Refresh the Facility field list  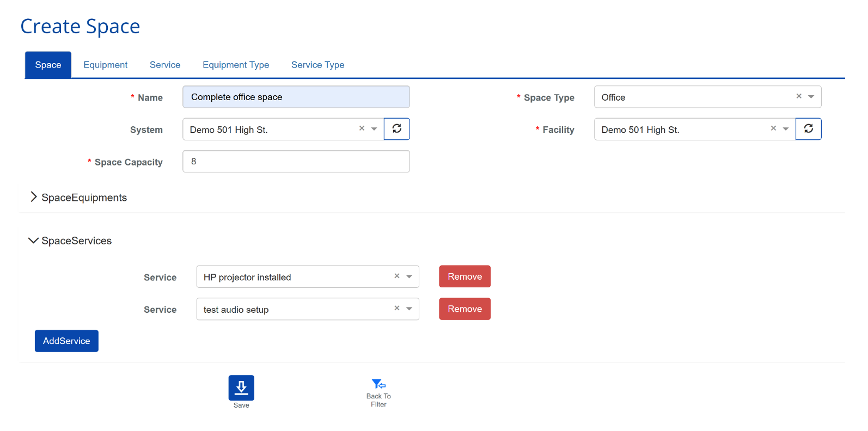[808, 129]
